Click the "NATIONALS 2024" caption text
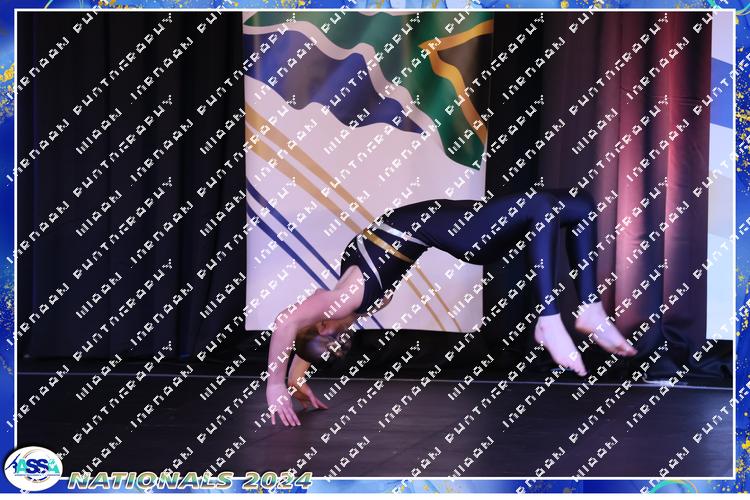 tap(190, 480)
